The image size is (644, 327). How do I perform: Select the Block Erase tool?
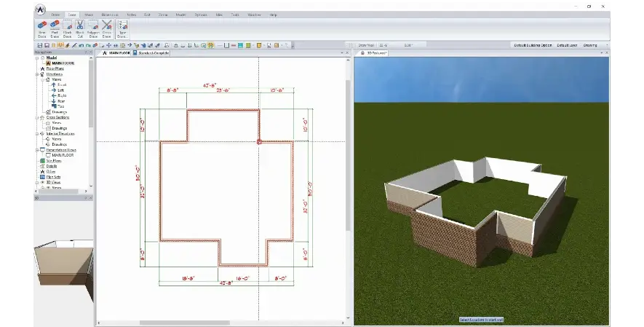pyautogui.click(x=68, y=29)
